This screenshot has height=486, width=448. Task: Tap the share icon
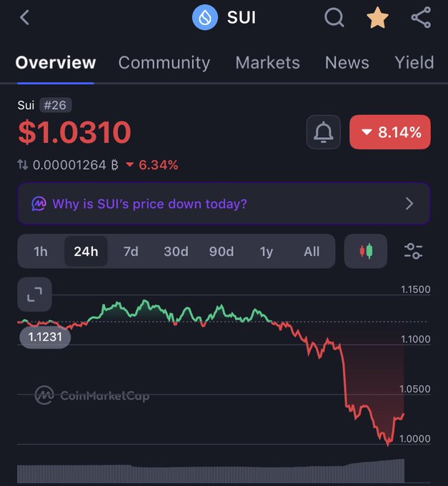click(421, 17)
